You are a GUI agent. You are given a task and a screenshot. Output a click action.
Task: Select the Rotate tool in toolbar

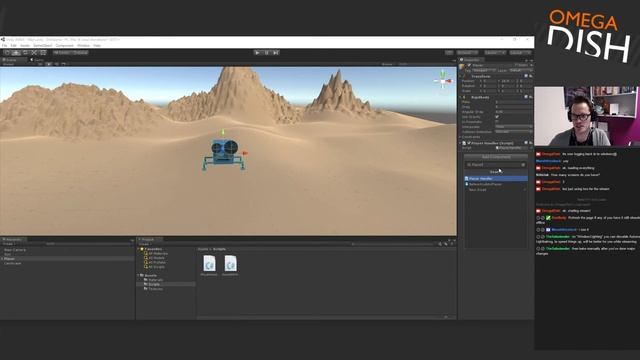click(x=25, y=53)
